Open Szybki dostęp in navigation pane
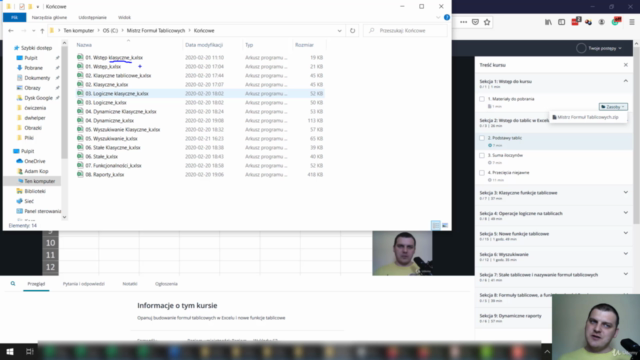Screen dimensions: 640x360 (x=36, y=48)
